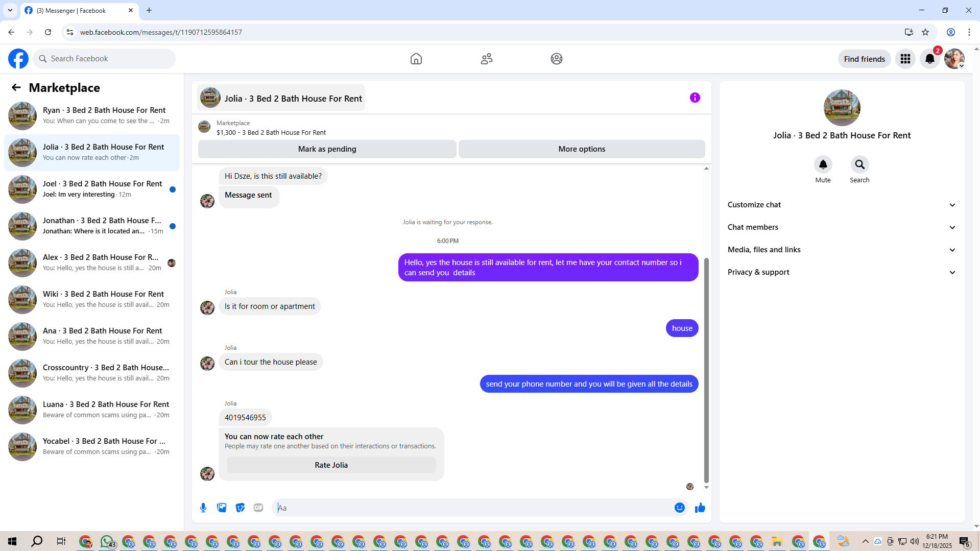
Task: Select the Messenger | Facebook browser tab
Action: pos(79,10)
